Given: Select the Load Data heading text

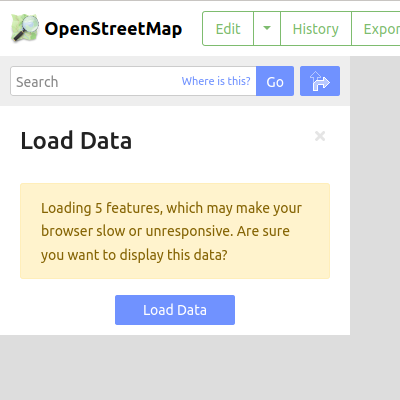Looking at the screenshot, I should pyautogui.click(x=76, y=141).
